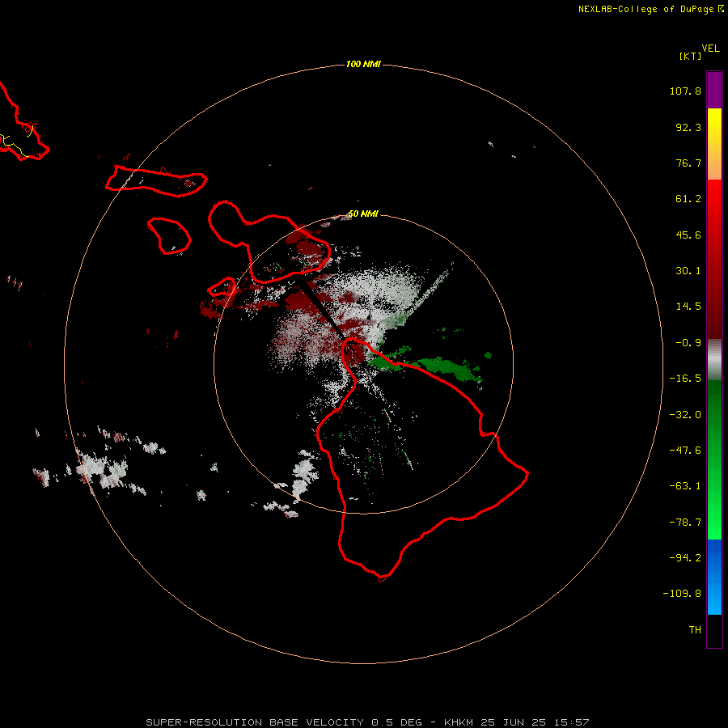Click the -0.9 velocity scale value

[688, 343]
